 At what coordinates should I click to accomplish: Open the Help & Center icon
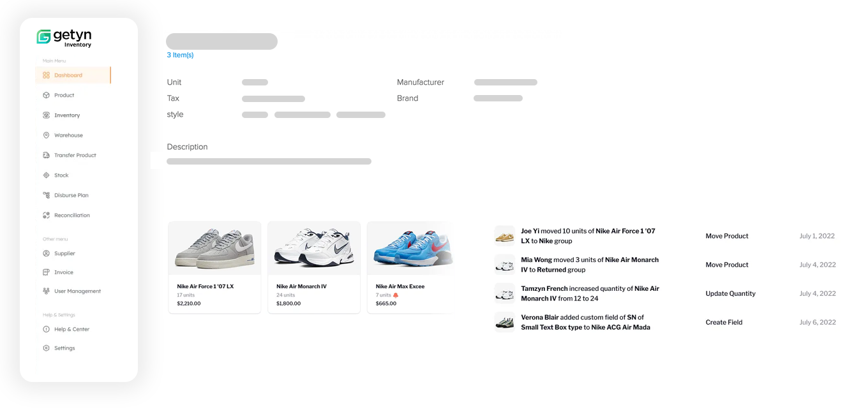pos(46,329)
